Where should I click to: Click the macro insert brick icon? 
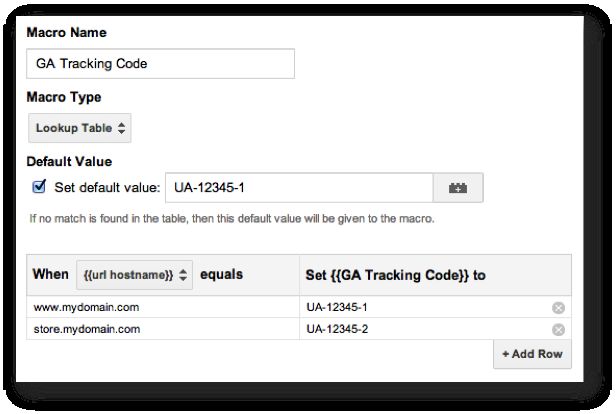[x=458, y=188]
